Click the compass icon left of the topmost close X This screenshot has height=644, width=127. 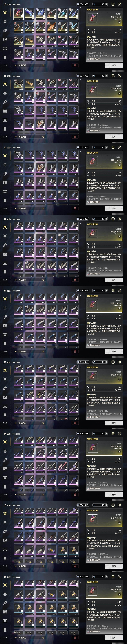[113, 4]
